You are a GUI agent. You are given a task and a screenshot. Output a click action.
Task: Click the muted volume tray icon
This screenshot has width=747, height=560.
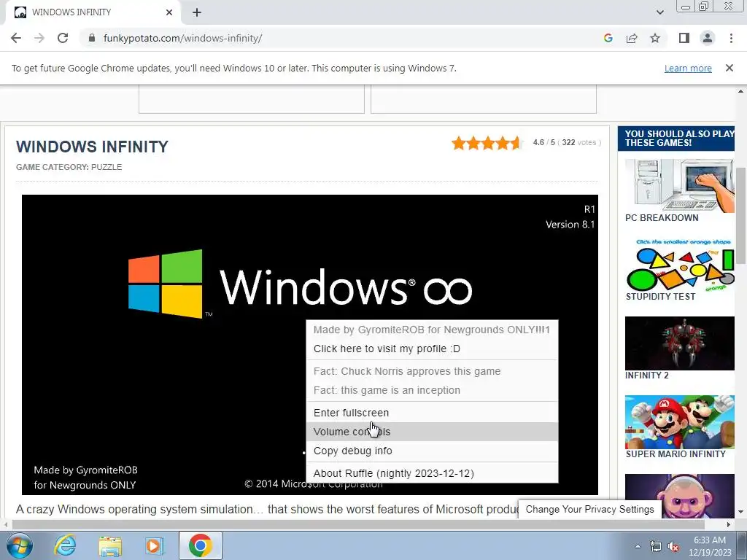[x=673, y=547]
